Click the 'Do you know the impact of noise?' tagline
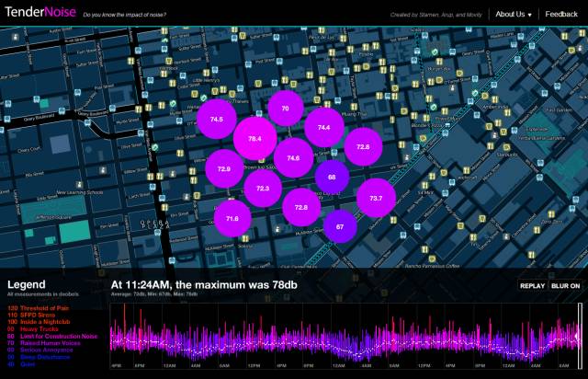Screen dimensions: 588x379 pyautogui.click(x=125, y=15)
